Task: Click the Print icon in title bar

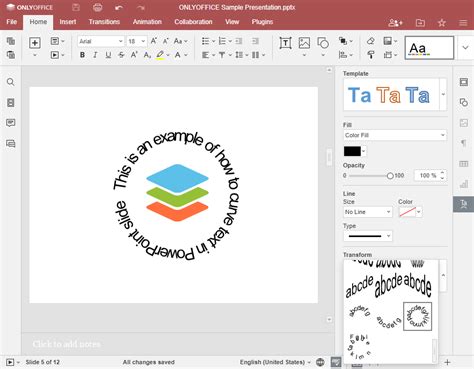Action: tap(97, 7)
